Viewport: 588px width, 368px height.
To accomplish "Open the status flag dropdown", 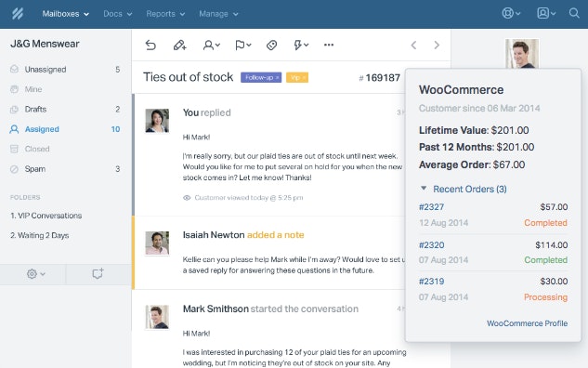I will [x=243, y=46].
